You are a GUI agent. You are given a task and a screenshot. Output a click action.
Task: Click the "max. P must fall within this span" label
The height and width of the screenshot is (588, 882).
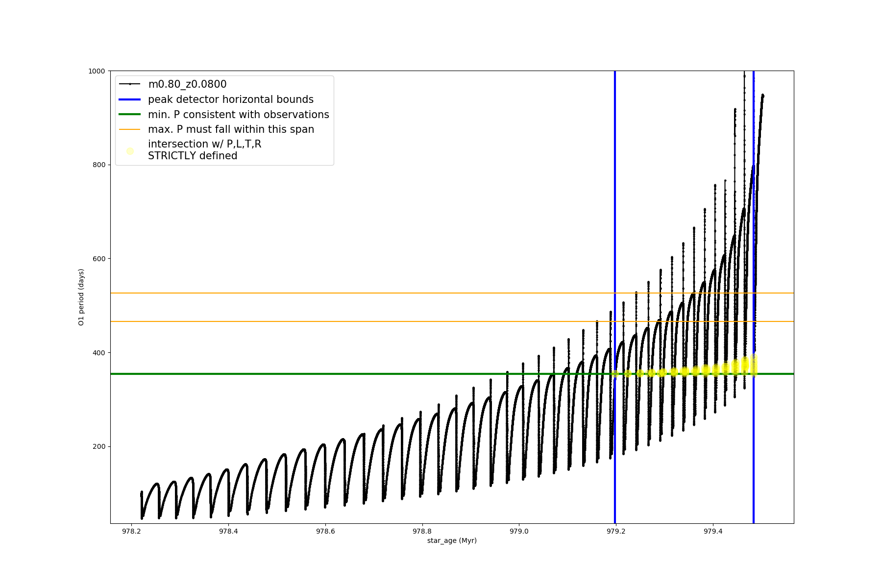coord(231,129)
